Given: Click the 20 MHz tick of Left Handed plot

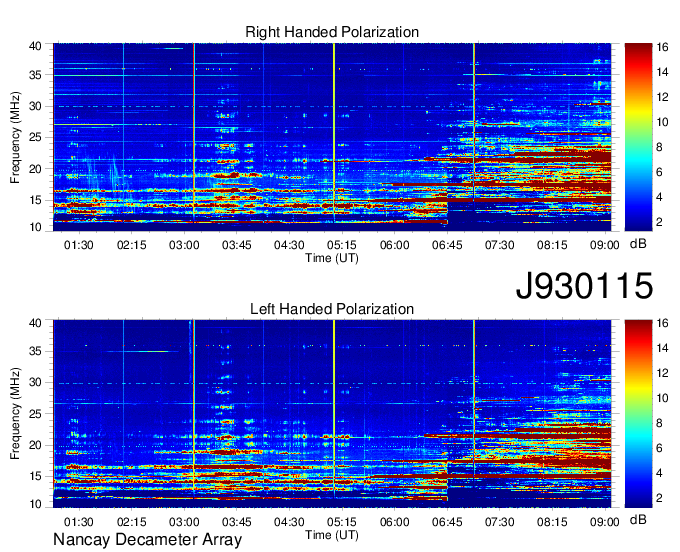Looking at the screenshot, I should tap(36, 445).
